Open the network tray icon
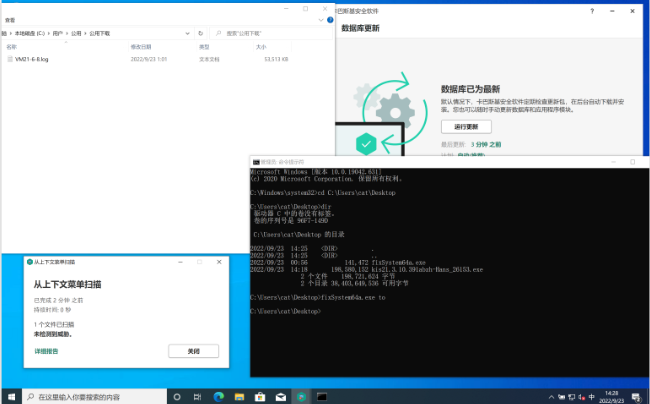This screenshot has height=404, width=650. 572,397
